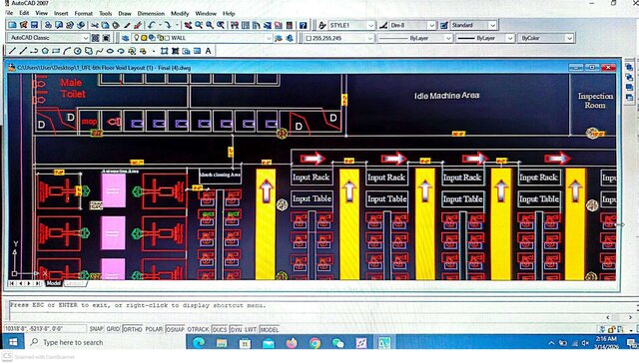Switch to the Model tab
The width and height of the screenshot is (639, 364).
coord(53,283)
